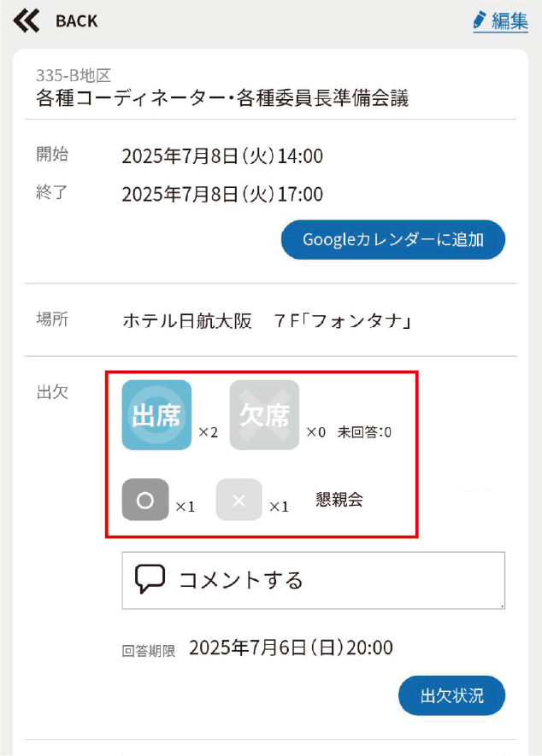Click the pencil edit icon

coord(480,21)
